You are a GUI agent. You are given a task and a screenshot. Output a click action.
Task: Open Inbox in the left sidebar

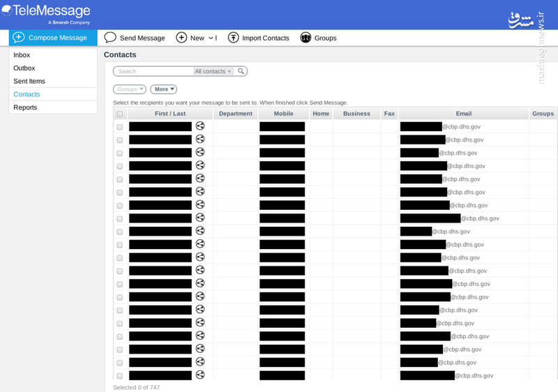(22, 55)
